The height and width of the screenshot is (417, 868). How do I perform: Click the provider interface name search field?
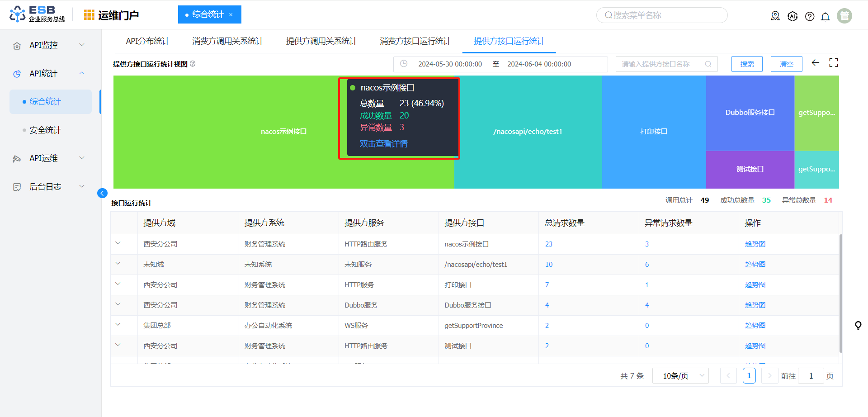tap(660, 64)
